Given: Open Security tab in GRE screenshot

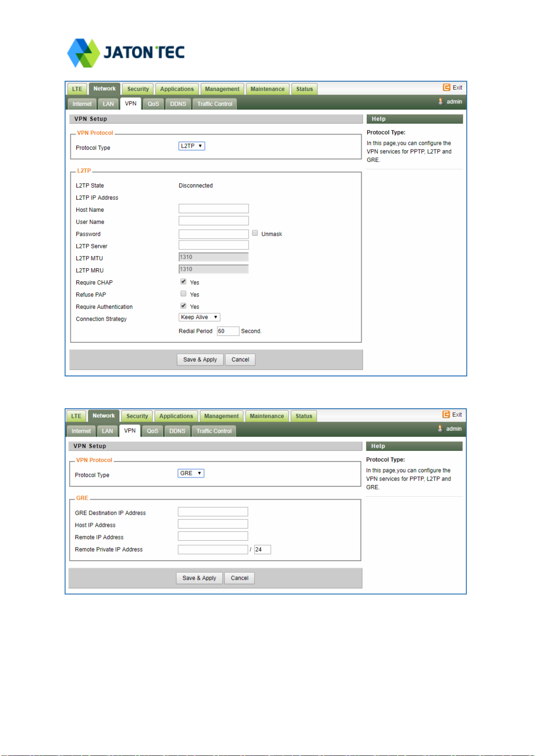Looking at the screenshot, I should (x=137, y=416).
